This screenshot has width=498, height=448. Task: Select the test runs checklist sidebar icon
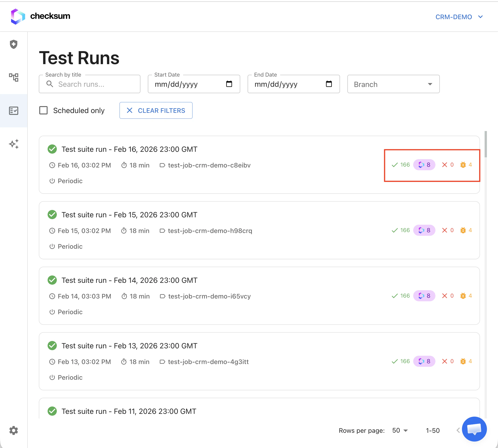(x=14, y=111)
